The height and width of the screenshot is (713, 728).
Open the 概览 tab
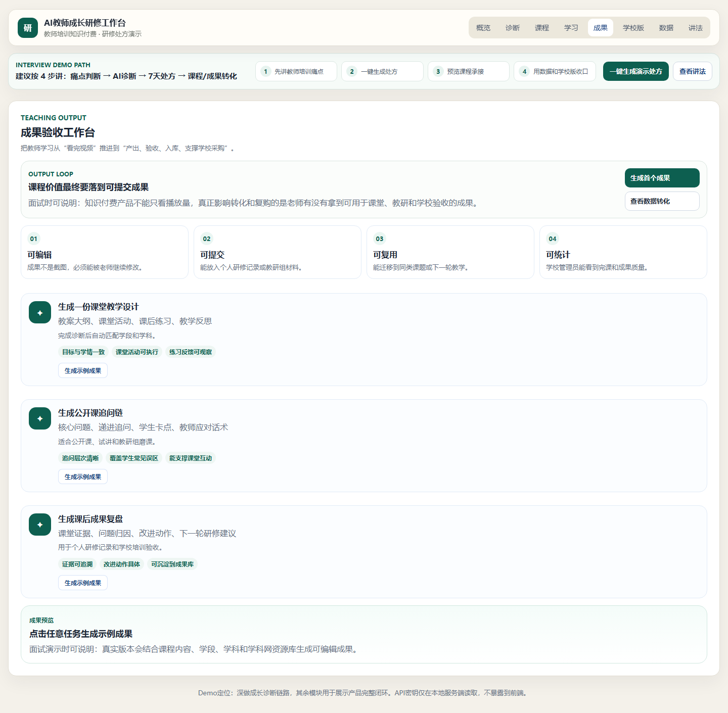coord(483,28)
